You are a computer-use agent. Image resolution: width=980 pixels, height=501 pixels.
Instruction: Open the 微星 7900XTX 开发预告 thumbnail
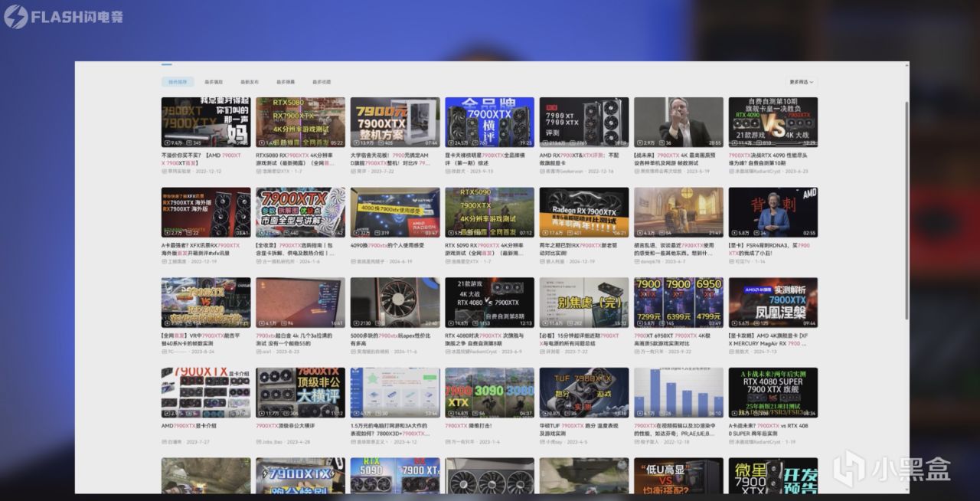pyautogui.click(x=773, y=476)
